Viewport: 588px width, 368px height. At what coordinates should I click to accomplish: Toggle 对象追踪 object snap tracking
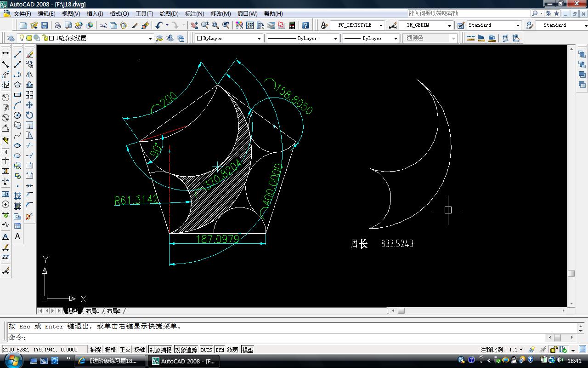coord(186,350)
